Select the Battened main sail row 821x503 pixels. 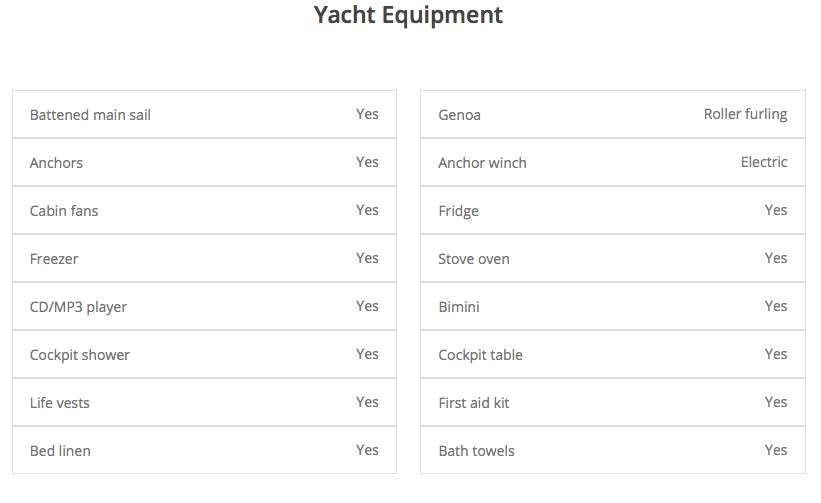tap(204, 115)
